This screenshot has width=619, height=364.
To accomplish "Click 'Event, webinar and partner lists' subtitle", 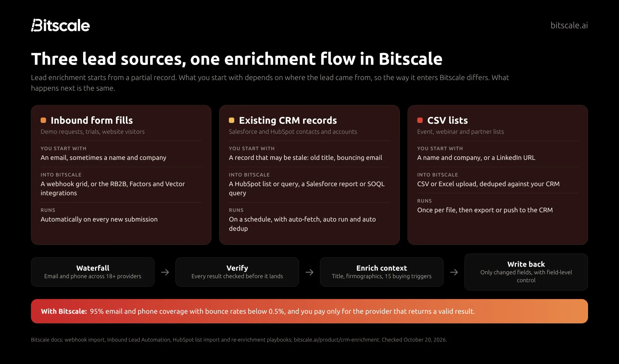I will click(x=461, y=132).
